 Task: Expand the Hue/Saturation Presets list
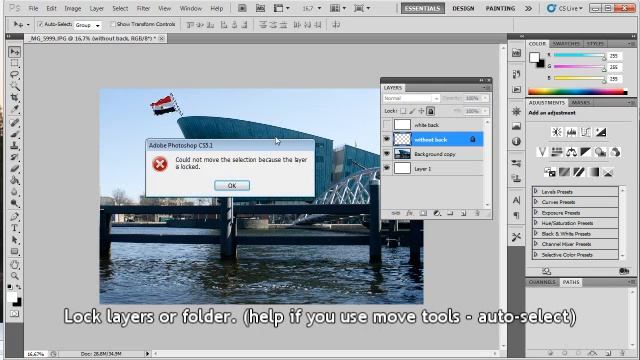(536, 223)
